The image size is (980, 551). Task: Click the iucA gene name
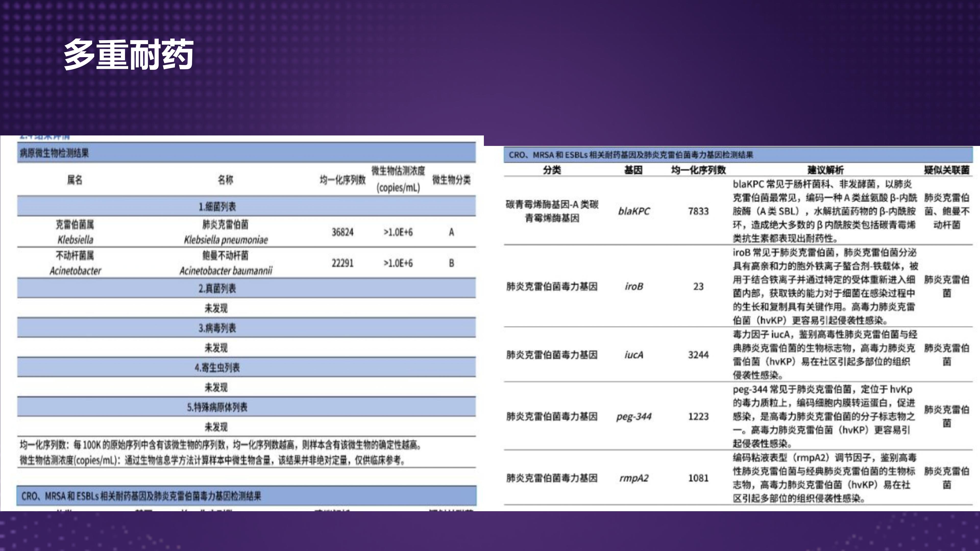click(x=634, y=355)
